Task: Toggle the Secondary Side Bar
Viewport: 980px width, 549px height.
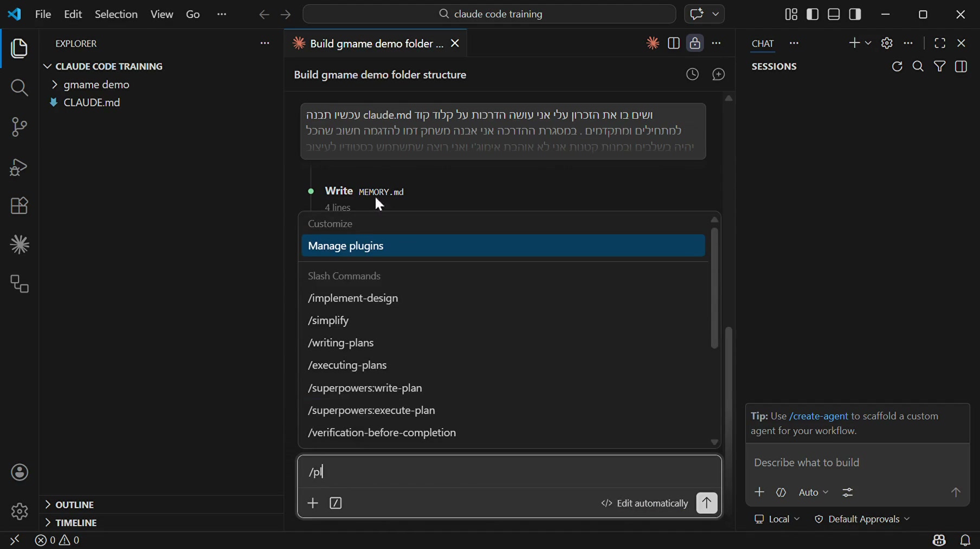Action: coord(855,15)
